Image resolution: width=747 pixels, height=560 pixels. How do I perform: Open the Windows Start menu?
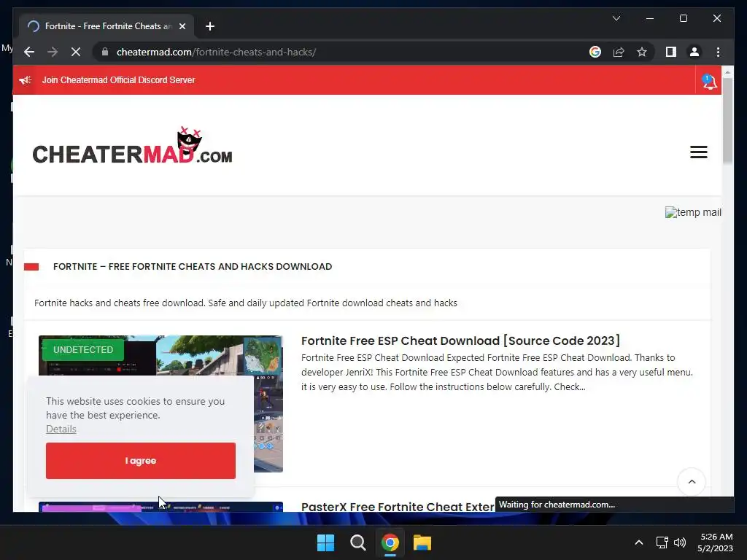click(x=326, y=542)
